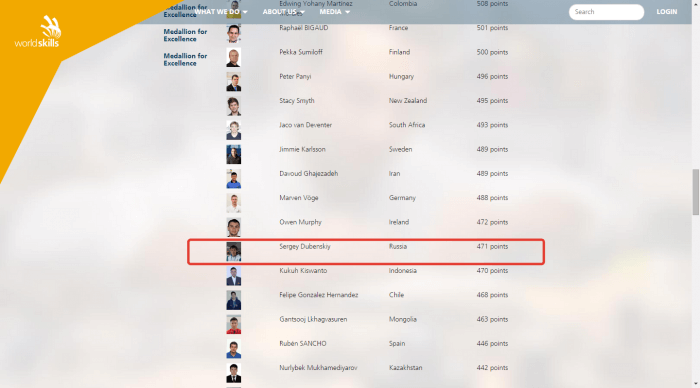Open Peter Panyi's profile photo
700x388 pixels.
point(233,82)
